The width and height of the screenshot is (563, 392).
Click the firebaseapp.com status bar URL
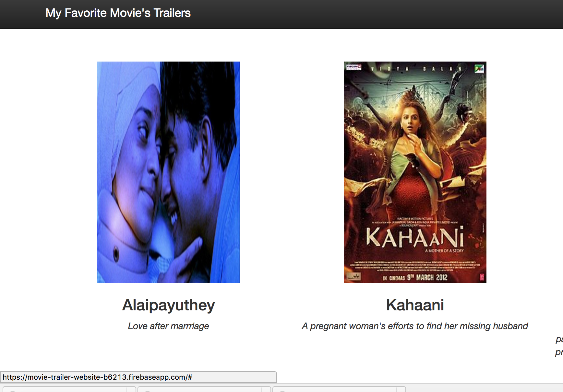(x=97, y=377)
